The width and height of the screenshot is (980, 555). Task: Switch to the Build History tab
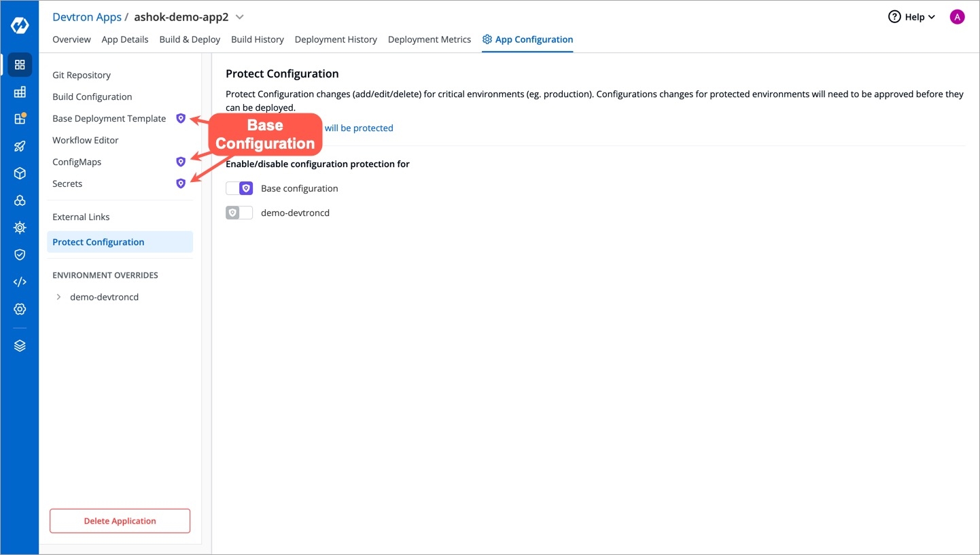tap(258, 39)
